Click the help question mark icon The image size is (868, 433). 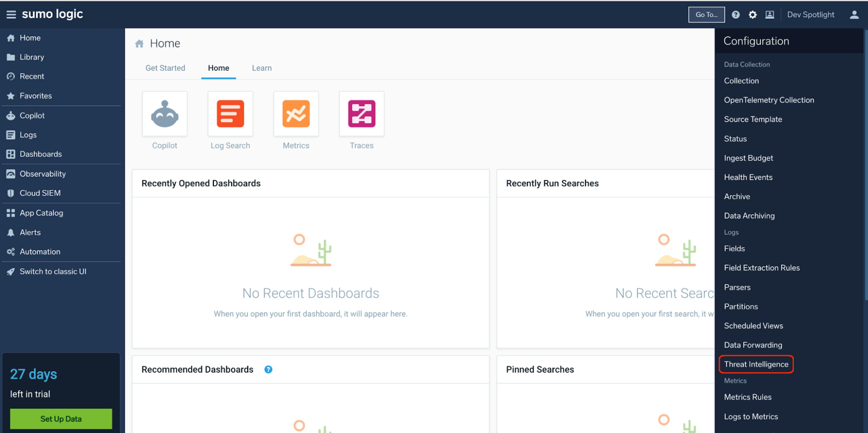736,14
